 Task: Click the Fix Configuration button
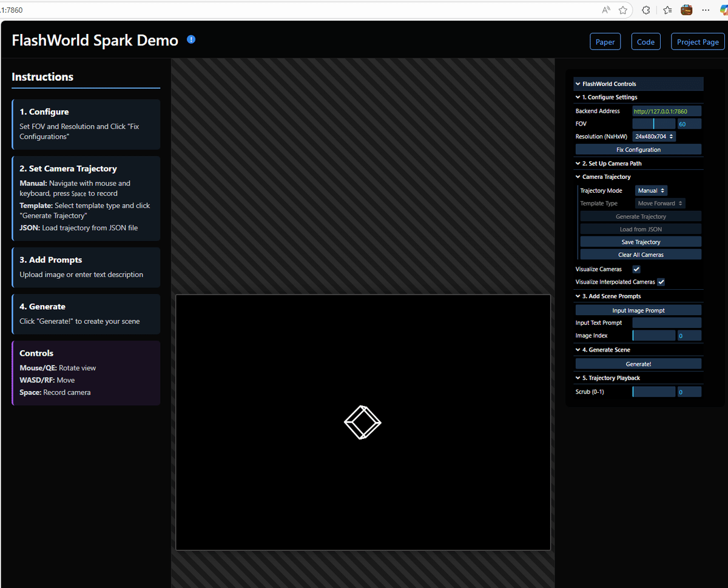point(638,149)
